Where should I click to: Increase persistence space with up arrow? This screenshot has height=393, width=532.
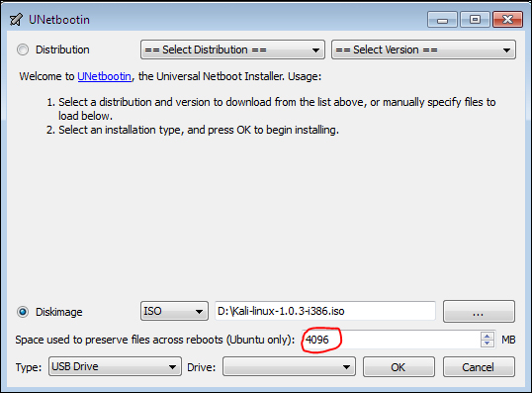coord(488,336)
